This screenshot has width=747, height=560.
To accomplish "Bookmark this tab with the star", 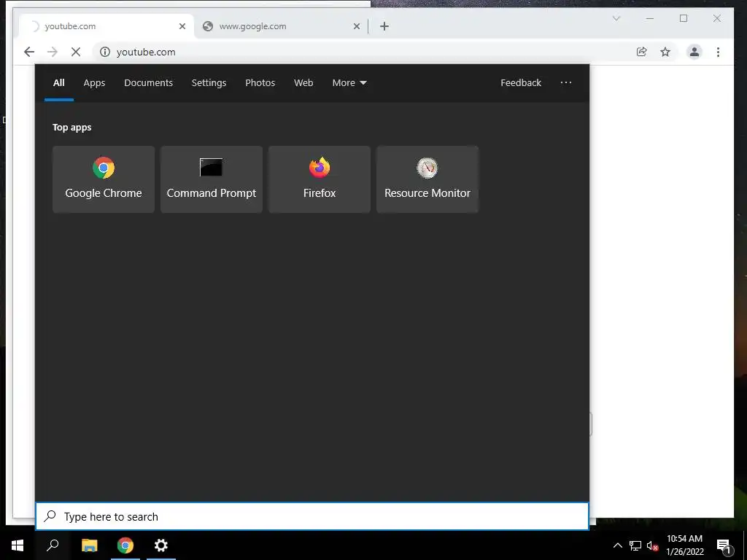I will point(665,52).
